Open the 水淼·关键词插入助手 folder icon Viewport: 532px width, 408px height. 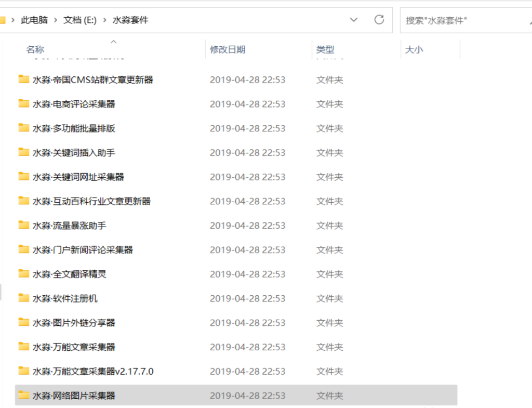[24, 153]
